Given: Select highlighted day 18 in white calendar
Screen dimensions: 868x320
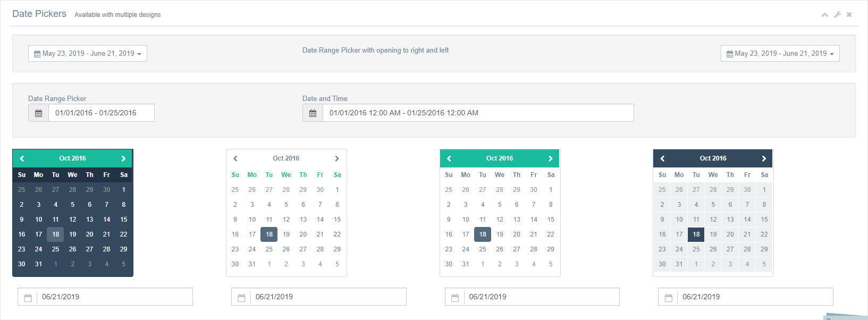Looking at the screenshot, I should (269, 234).
